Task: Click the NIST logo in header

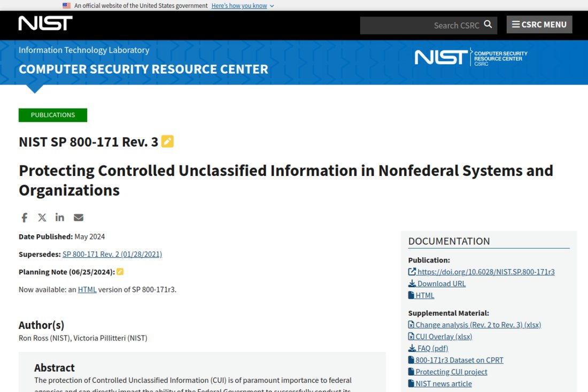Action: coord(45,23)
